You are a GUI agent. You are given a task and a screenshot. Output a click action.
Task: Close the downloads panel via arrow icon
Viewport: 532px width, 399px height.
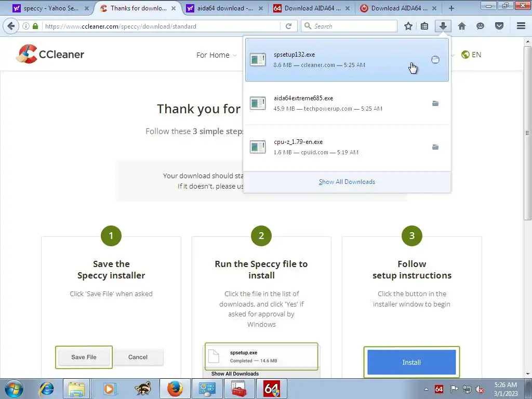click(443, 26)
